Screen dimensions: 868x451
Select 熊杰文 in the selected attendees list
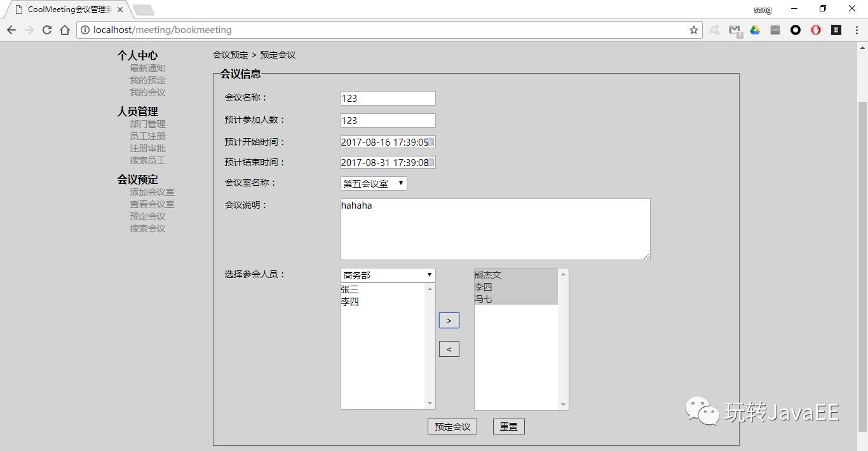pyautogui.click(x=488, y=275)
